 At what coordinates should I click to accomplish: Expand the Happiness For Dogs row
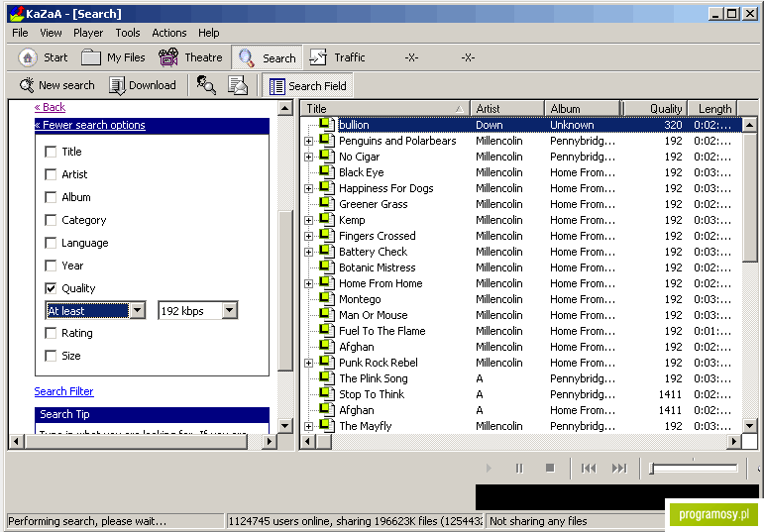point(308,188)
